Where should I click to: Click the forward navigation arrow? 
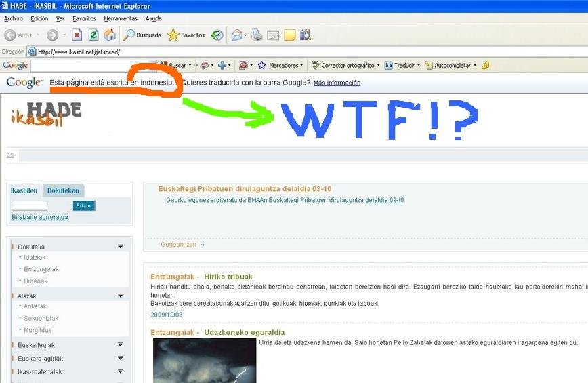tap(53, 35)
